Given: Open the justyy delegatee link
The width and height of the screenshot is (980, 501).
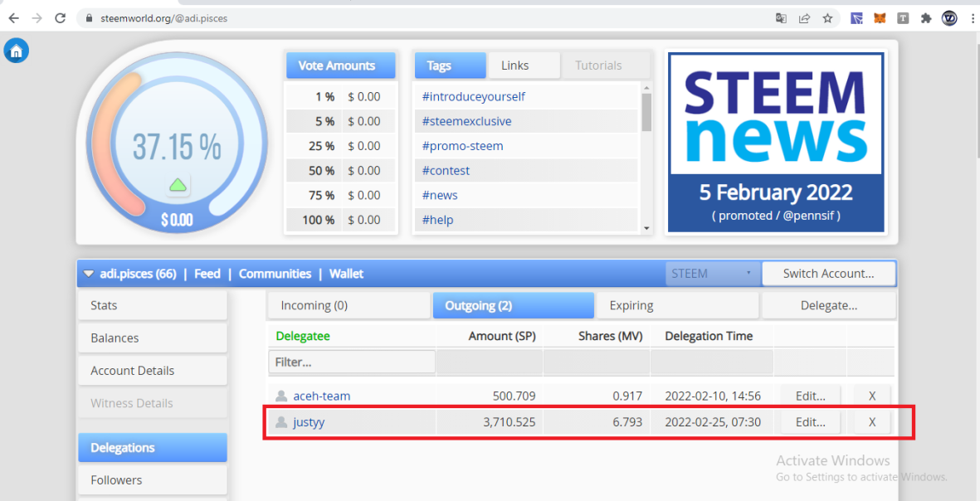Looking at the screenshot, I should (309, 421).
